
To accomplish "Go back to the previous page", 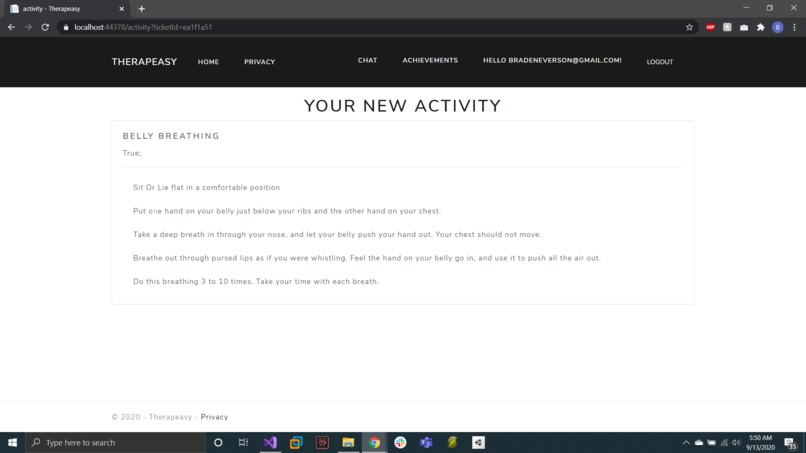I will coord(11,27).
